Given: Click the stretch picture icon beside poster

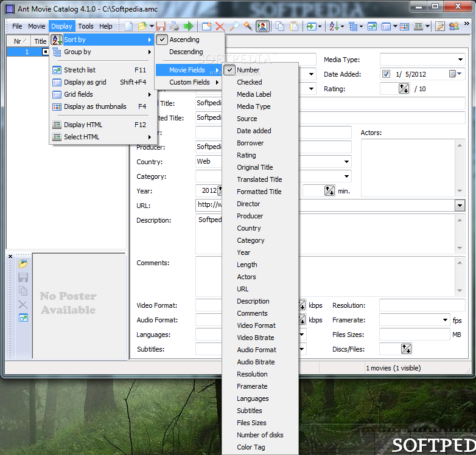Looking at the screenshot, I should point(23,318).
